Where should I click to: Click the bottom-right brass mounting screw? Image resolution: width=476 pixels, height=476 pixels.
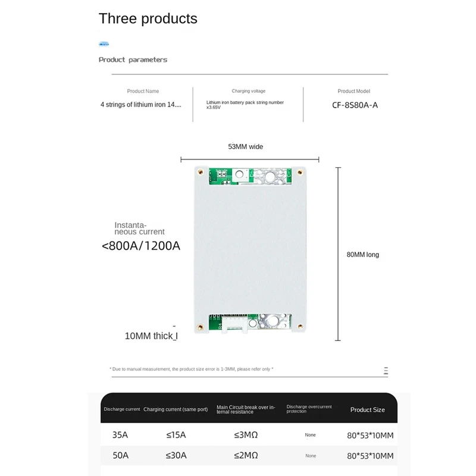click(299, 325)
